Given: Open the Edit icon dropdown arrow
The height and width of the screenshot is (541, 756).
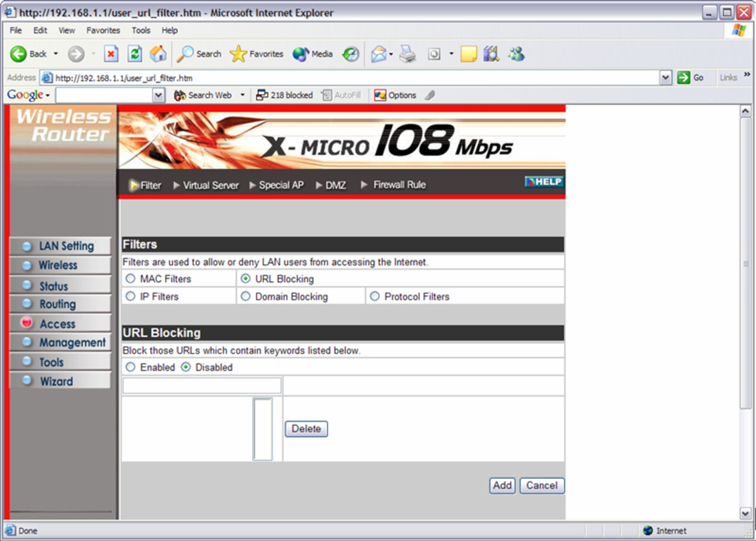Looking at the screenshot, I should tap(451, 54).
